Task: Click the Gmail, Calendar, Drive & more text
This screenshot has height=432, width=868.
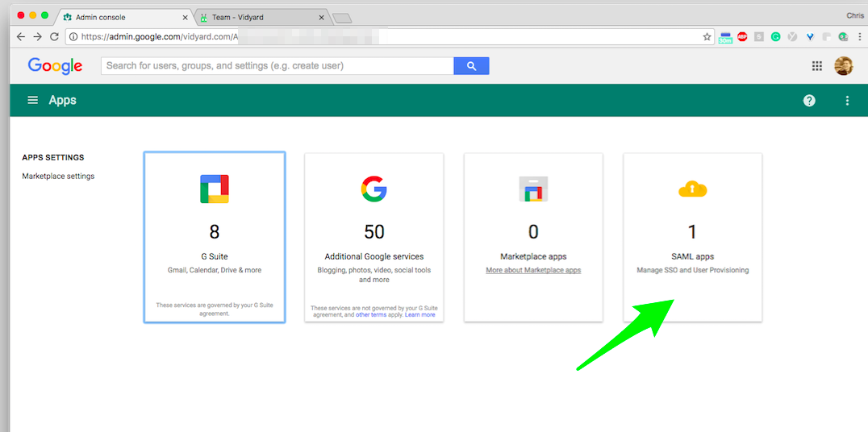Action: click(215, 271)
